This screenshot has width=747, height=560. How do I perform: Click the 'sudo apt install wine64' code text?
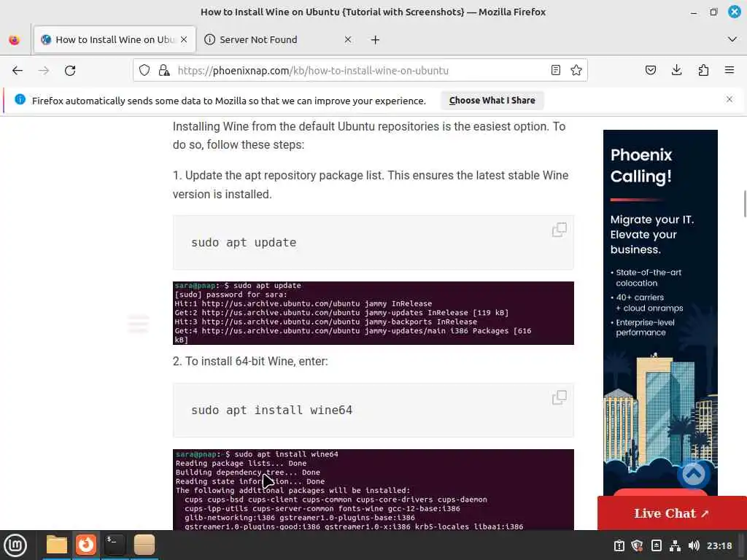[271, 410]
